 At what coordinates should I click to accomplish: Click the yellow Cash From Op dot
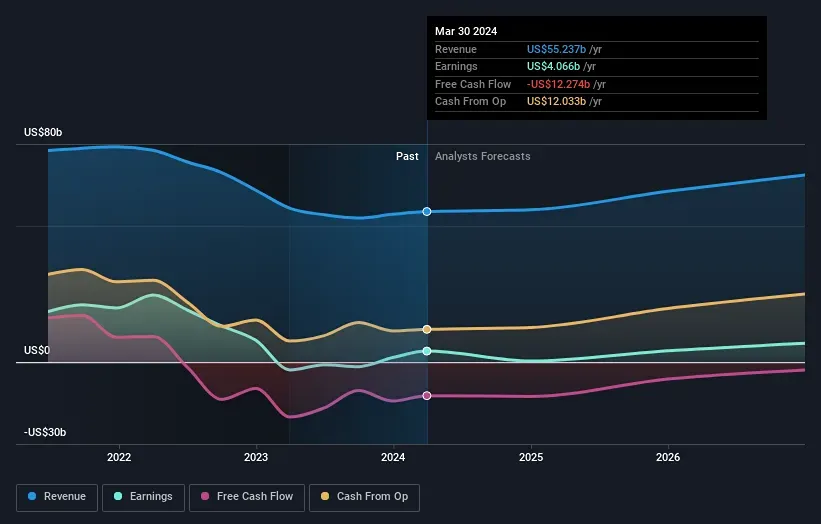pos(325,496)
